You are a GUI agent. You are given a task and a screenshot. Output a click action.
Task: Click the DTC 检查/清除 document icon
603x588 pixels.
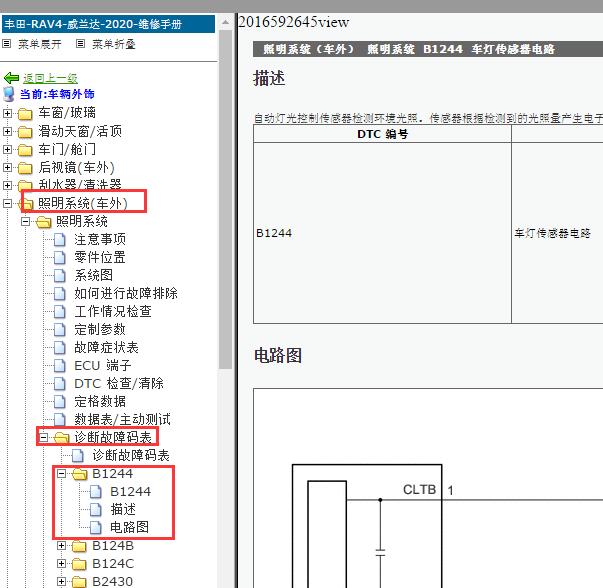(x=60, y=383)
